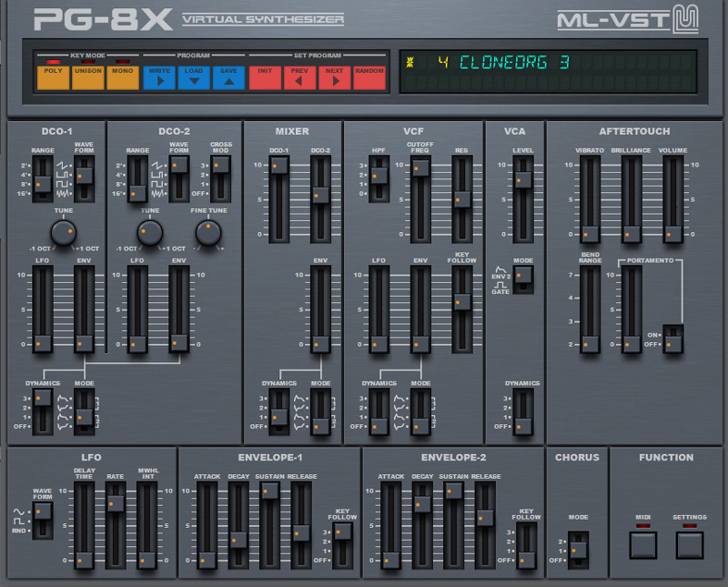The width and height of the screenshot is (728, 587).
Task: Click the aftertouch VOLUME slider handle
Action: click(x=673, y=234)
